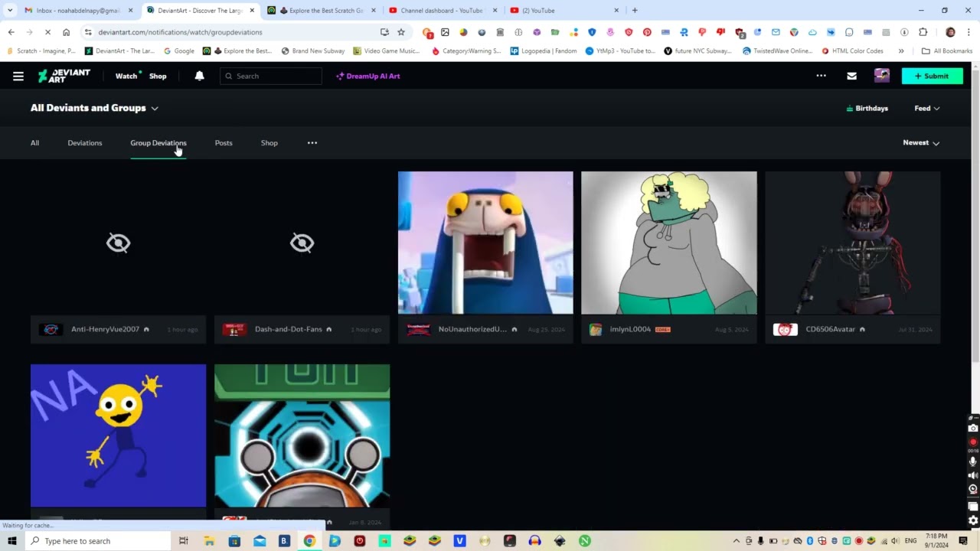
Task: Reveal hidden deviation from Anti-HenryVue2007
Action: [x=118, y=243]
